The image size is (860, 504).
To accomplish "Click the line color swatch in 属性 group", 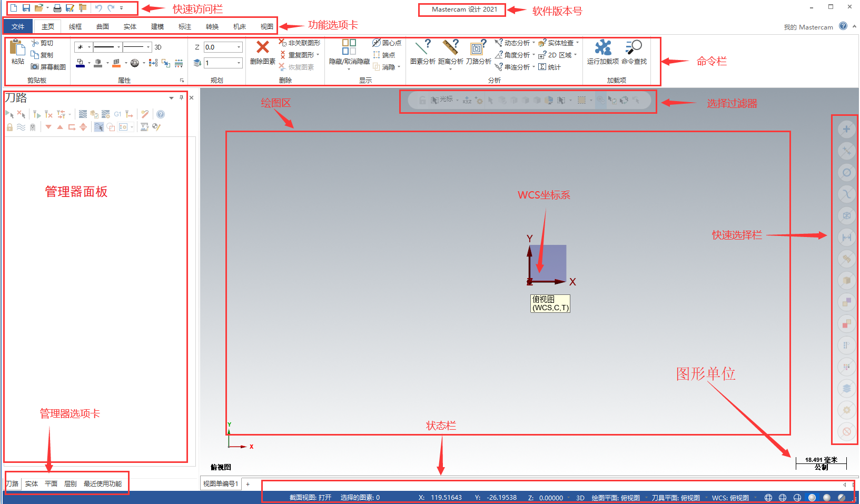I will click(80, 63).
